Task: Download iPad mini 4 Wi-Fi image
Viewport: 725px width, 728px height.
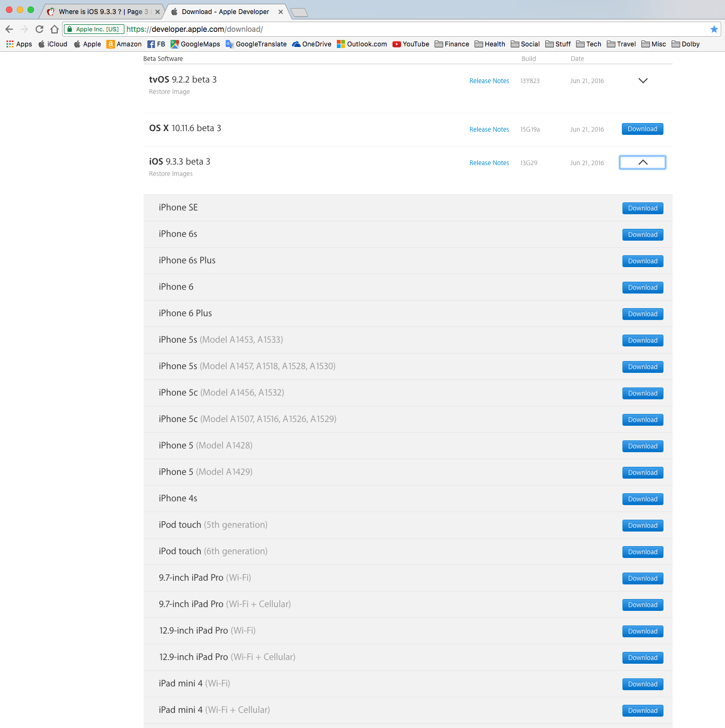Action: [x=642, y=684]
